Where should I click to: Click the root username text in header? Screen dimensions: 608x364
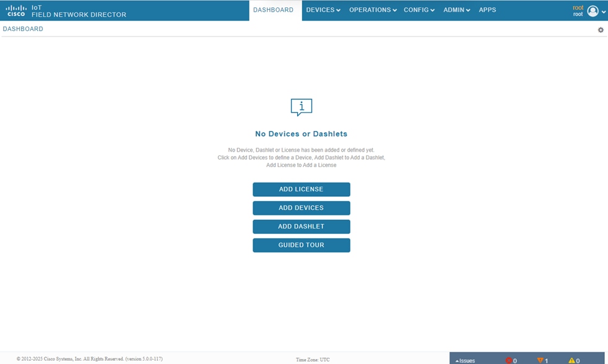click(x=578, y=8)
